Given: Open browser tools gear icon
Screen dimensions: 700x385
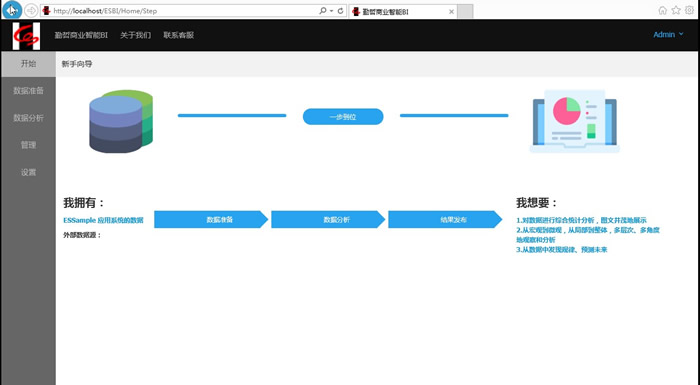Looking at the screenshot, I should tap(689, 10).
